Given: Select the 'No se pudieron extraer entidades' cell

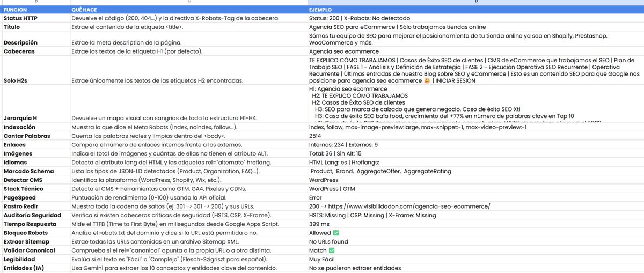Looking at the screenshot, I should tap(475, 268).
